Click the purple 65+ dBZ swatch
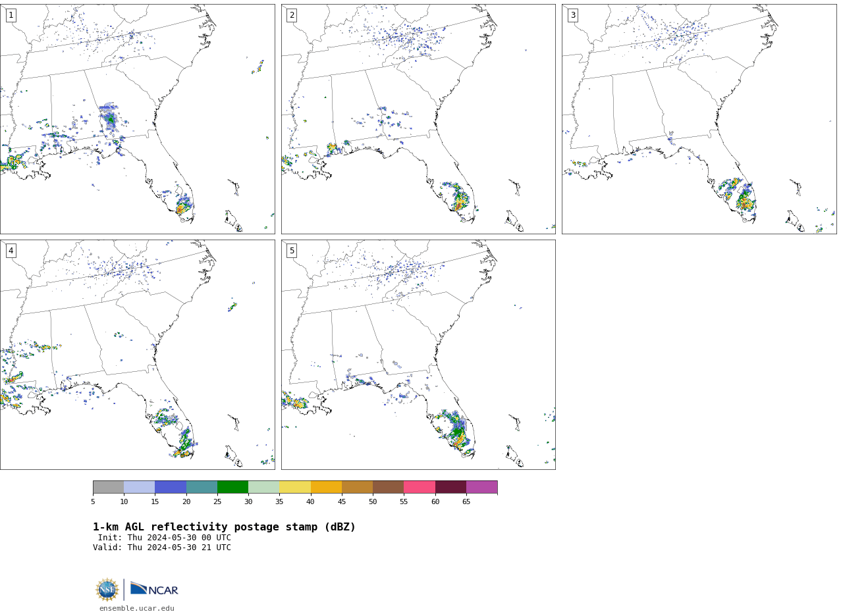Viewport: 843px width, 616px height. [481, 487]
